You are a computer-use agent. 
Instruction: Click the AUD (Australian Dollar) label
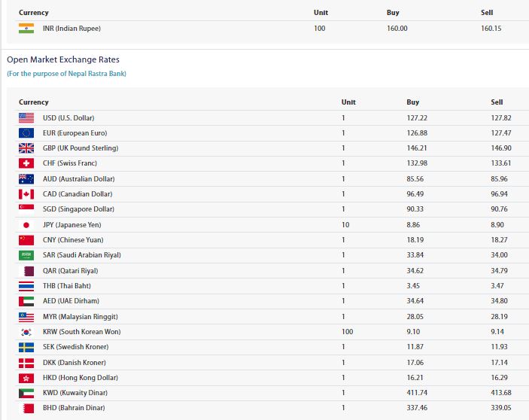pyautogui.click(x=78, y=179)
